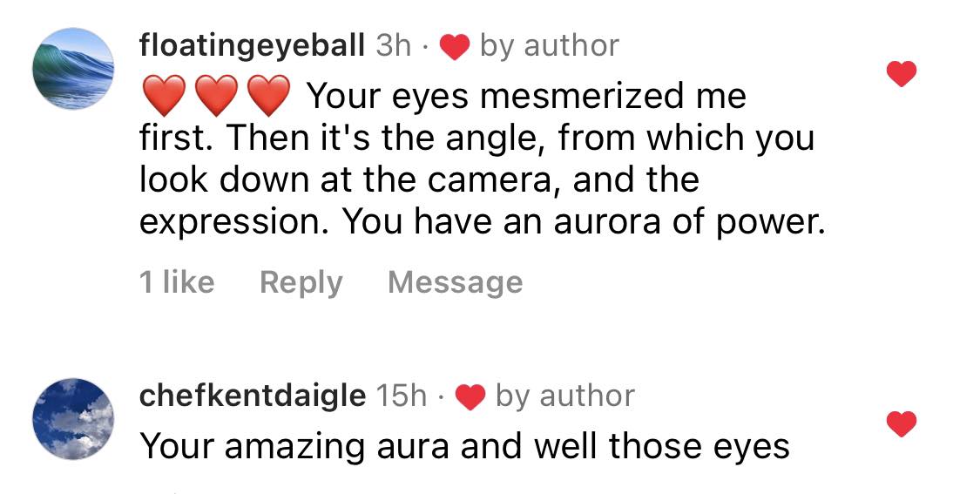
Task: Click the 15h timestamp on second comment
Action: [401, 396]
